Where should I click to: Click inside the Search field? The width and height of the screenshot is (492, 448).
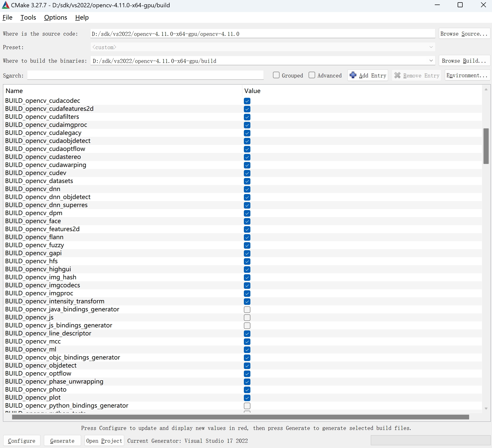[x=146, y=75]
